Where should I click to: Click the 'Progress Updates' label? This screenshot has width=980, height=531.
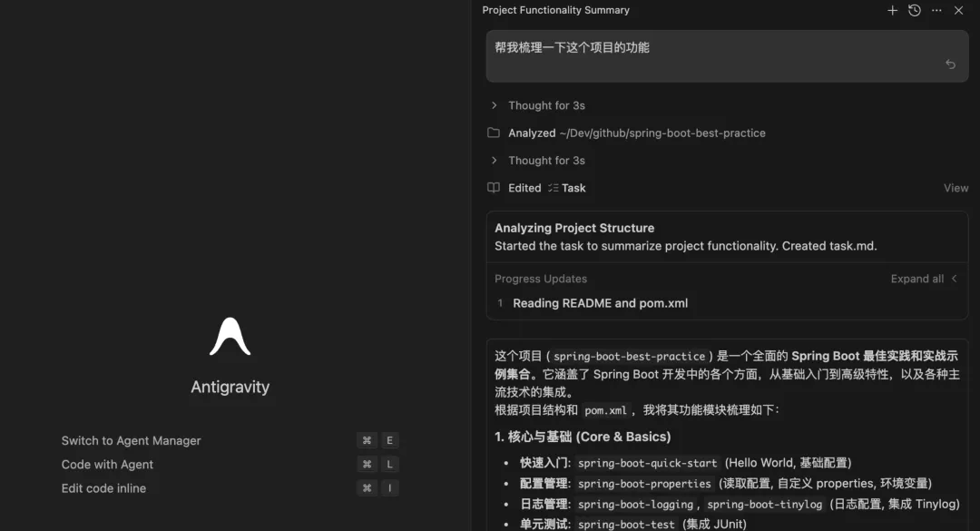pos(541,279)
